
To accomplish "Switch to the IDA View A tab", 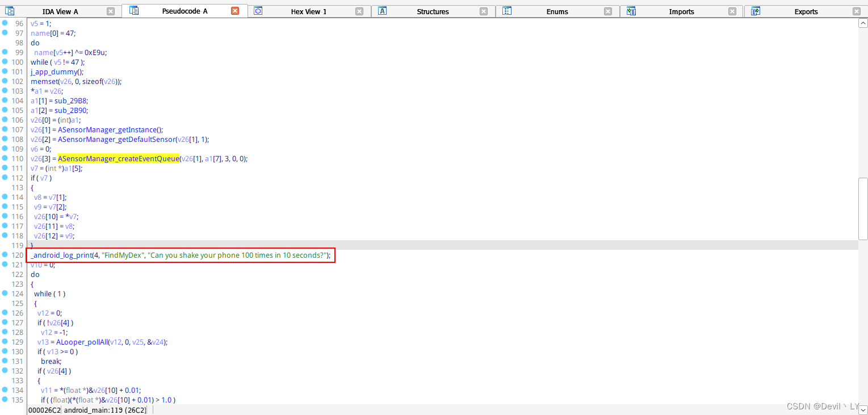I will 60,11.
